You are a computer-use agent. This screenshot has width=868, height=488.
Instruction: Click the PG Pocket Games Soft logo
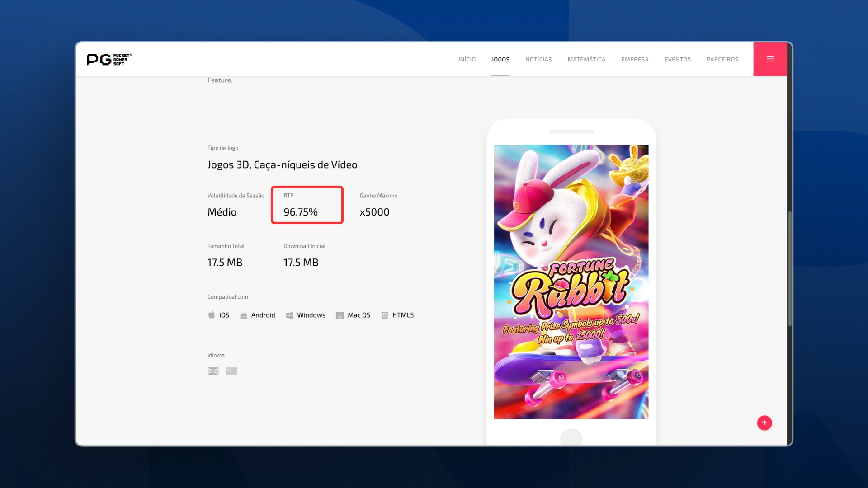pos(109,59)
